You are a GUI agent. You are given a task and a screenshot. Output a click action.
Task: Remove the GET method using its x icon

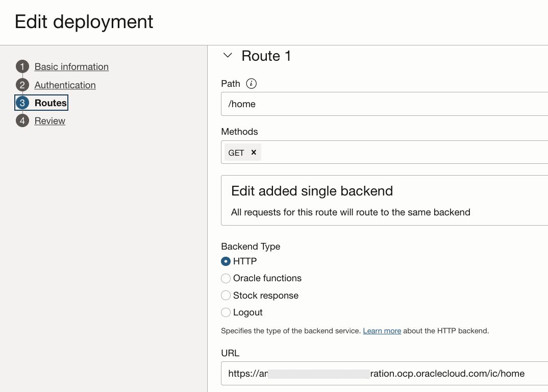point(254,152)
